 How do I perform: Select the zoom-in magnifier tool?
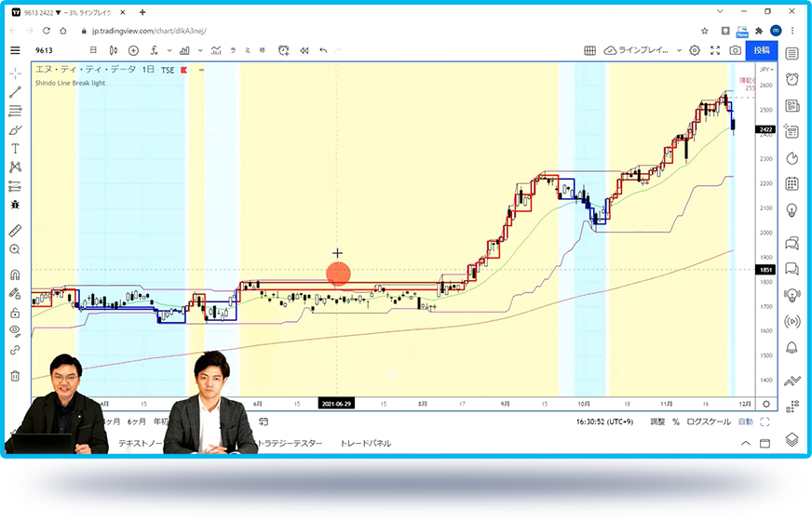(x=15, y=249)
